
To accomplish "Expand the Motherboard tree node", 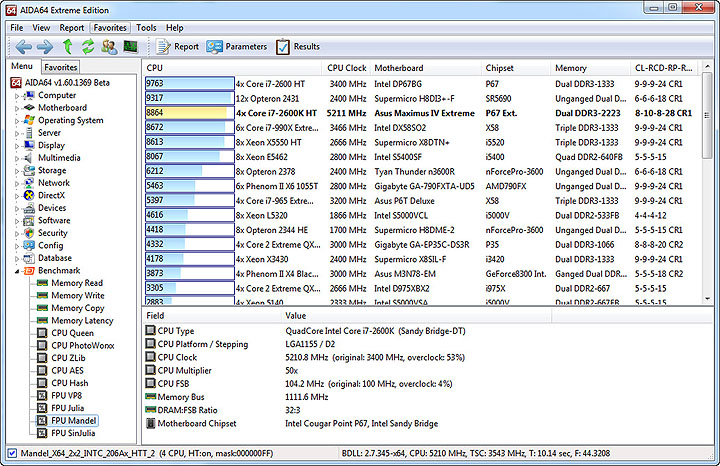I will [x=17, y=108].
